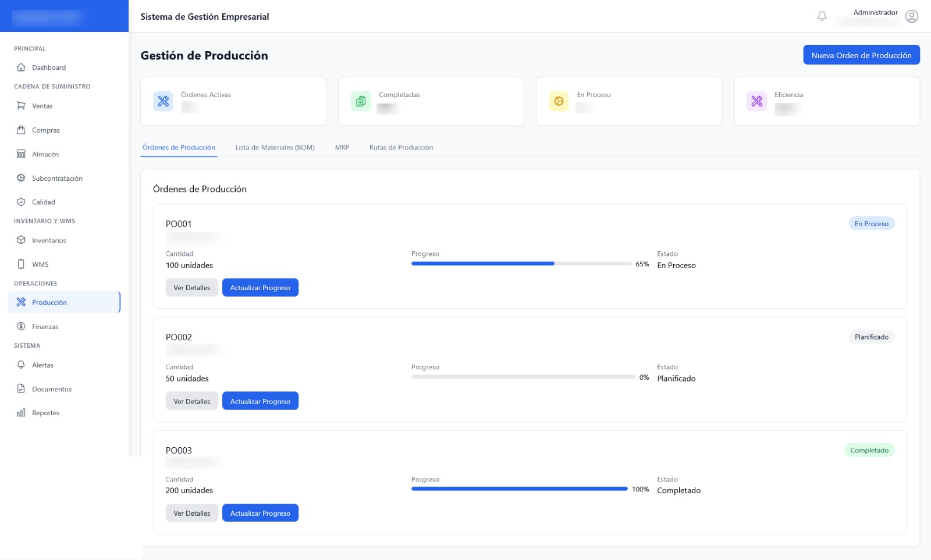Select the Finanzas module icon
The width and height of the screenshot is (931, 560).
(22, 326)
